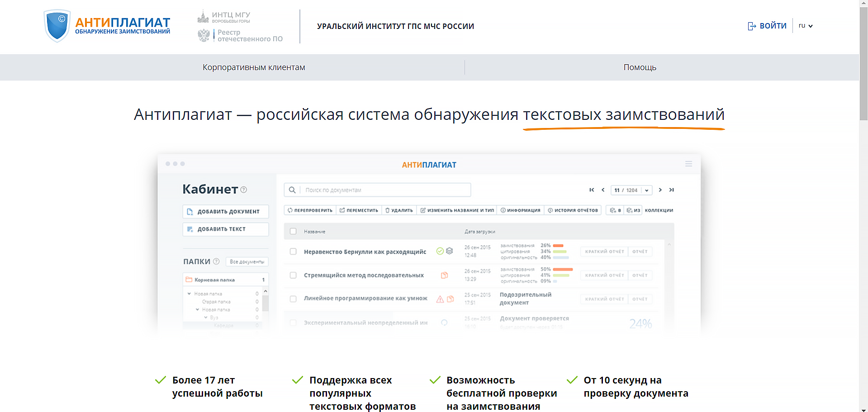868x412 pixels.
Task: Click the ПЕРЕПРОВЕРИТЬ toolbar button
Action: (310, 210)
